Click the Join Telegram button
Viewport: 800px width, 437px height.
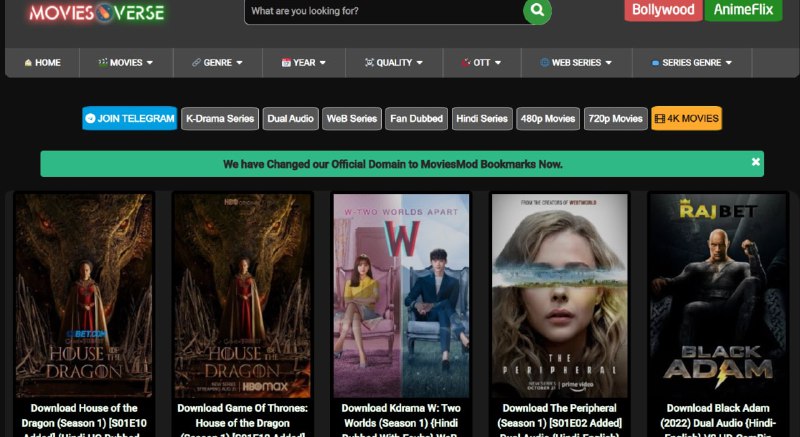pos(129,118)
